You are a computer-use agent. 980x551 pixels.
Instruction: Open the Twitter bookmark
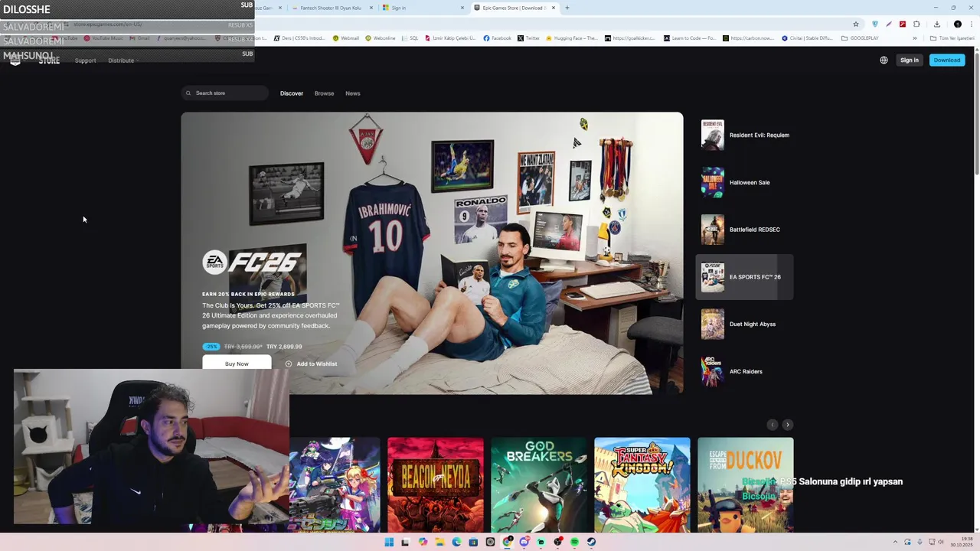pos(528,38)
